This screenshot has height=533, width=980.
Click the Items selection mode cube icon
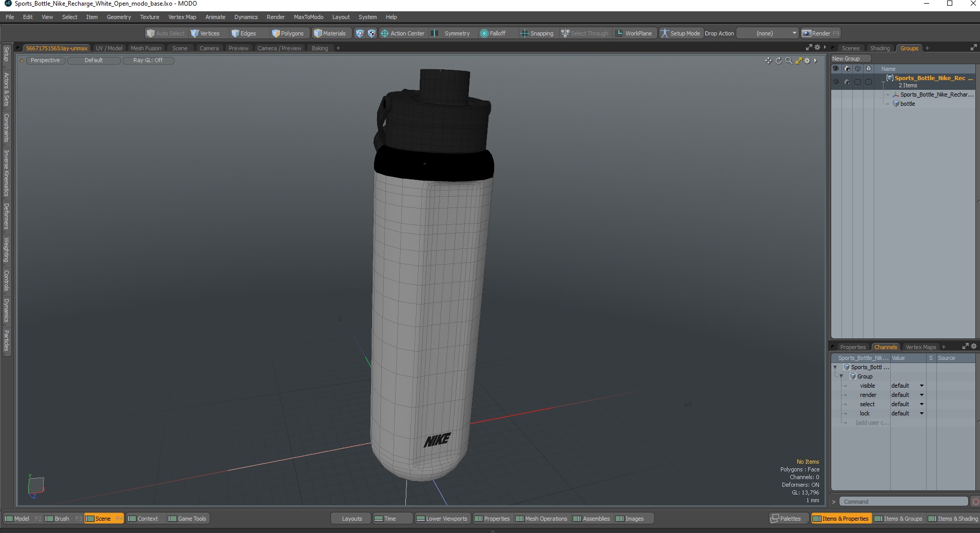(x=360, y=33)
